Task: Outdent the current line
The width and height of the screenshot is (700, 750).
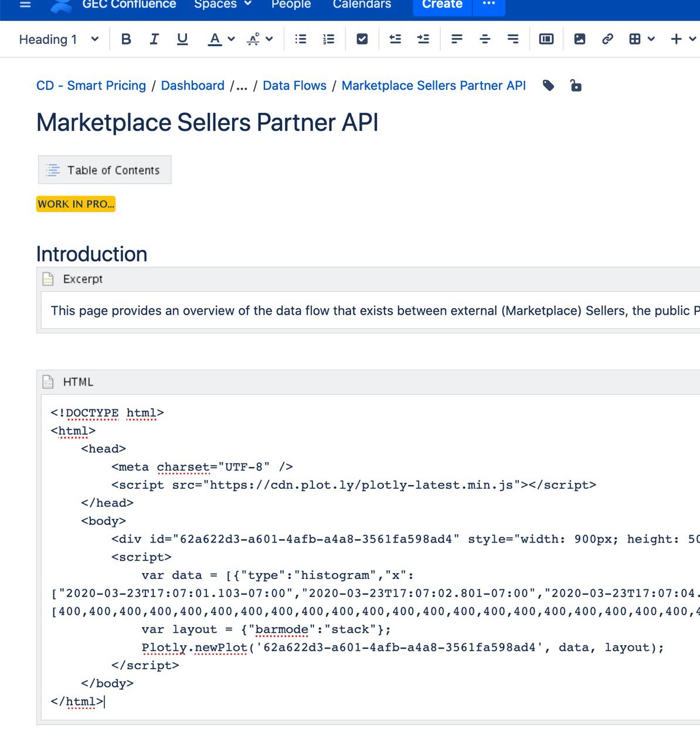Action: pyautogui.click(x=395, y=39)
